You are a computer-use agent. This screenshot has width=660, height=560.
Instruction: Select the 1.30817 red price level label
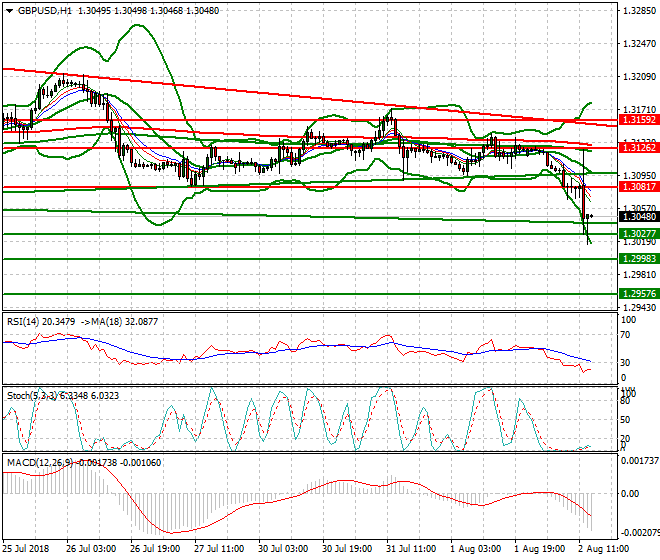click(639, 187)
